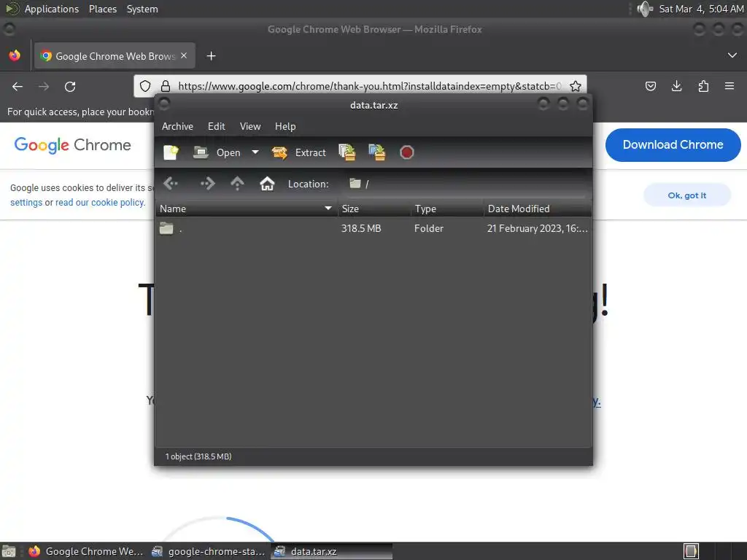Screen dimensions: 747x560
Task: Sort by Date Modified column header
Action: pyautogui.click(x=538, y=209)
